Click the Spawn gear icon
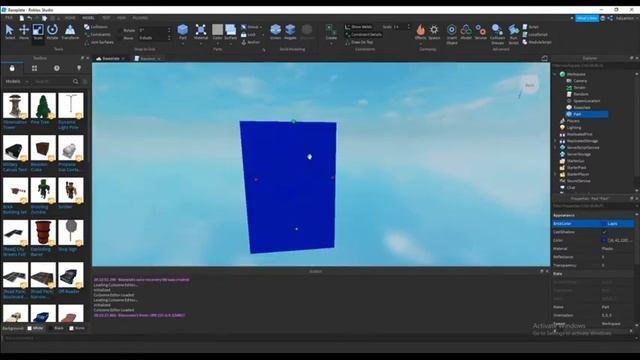Screen dimensions: 640x360 [x=434, y=31]
